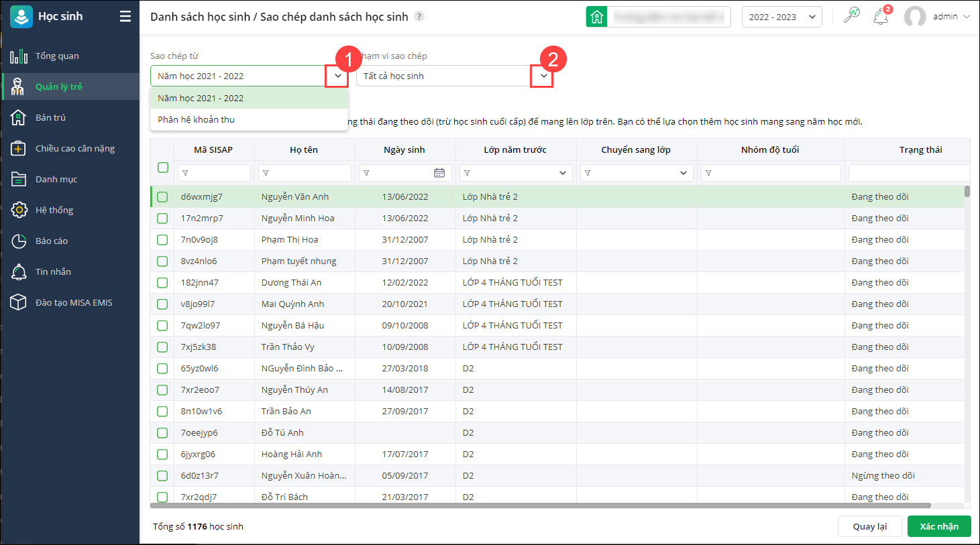Click the filter icon in Mã SISAP column
The height and width of the screenshot is (545, 980).
coord(185,173)
